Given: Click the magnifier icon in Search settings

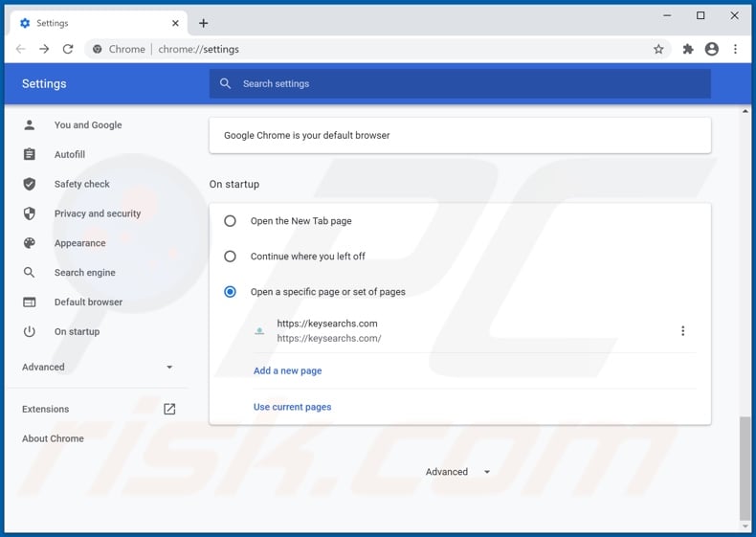Looking at the screenshot, I should tap(225, 83).
